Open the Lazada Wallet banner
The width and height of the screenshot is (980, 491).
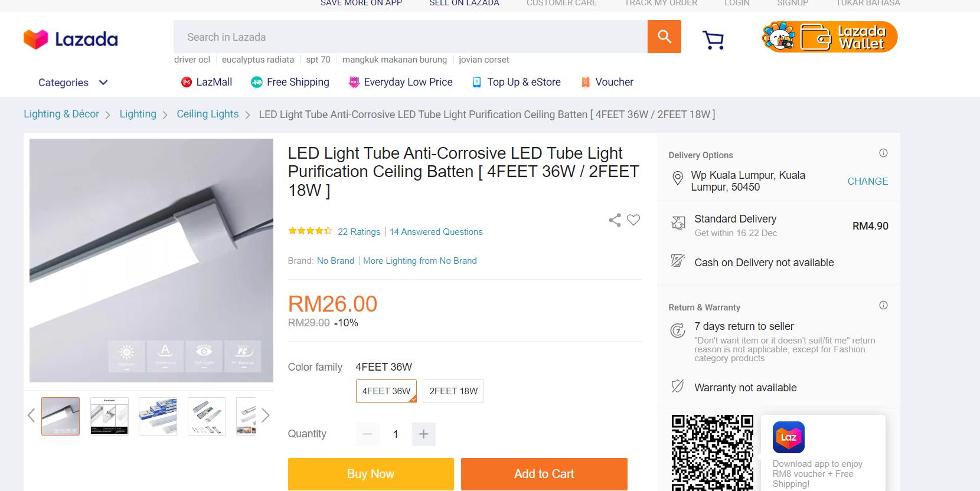829,37
